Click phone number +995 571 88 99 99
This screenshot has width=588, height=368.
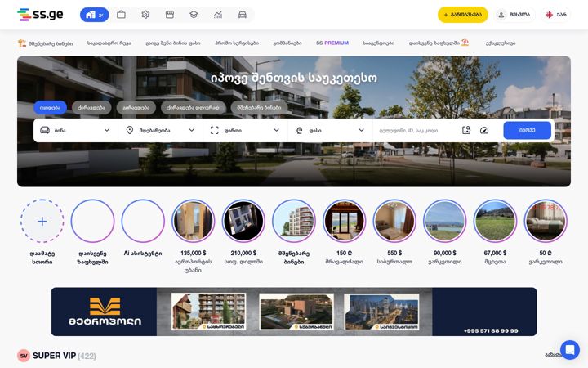pos(491,331)
